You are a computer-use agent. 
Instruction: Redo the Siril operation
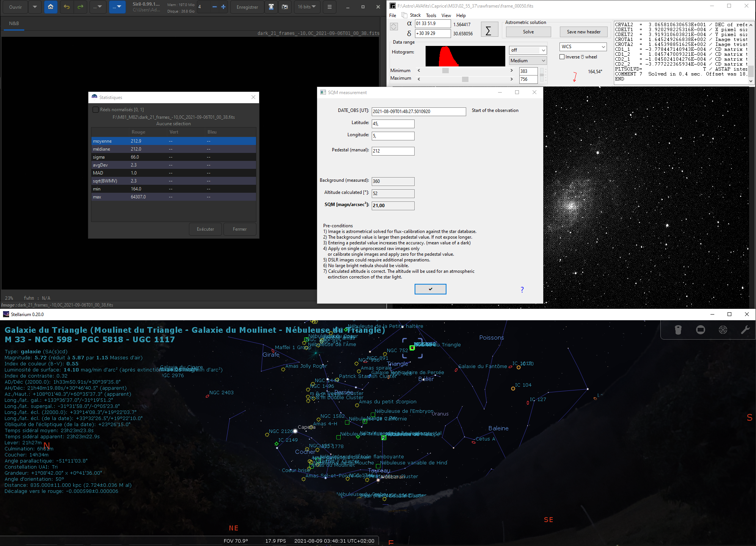coord(80,7)
